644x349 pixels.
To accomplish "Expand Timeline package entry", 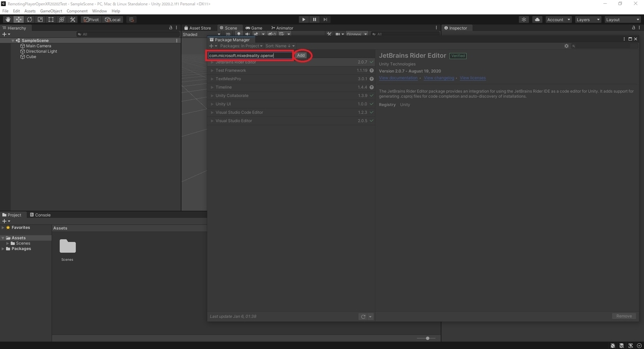I will [x=212, y=87].
